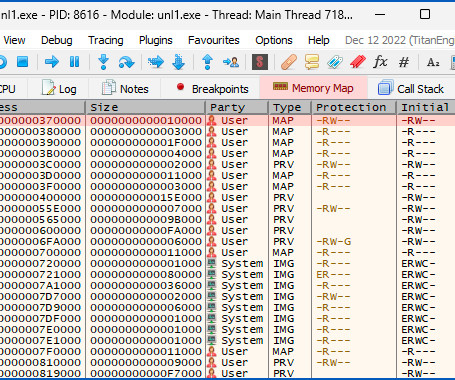Select size cell 0000000000004000
Viewport: 455px width, 380px height.
146,153
